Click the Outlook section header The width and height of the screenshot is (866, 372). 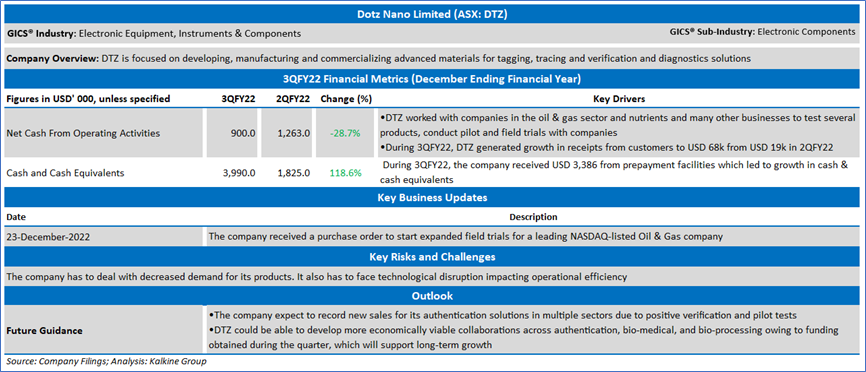click(x=432, y=296)
